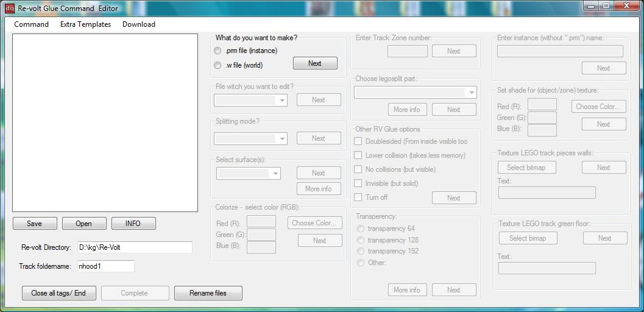Viewport: 644px width, 312px height.
Task: Click Select bitmap for LEGO track walls
Action: pos(528,168)
